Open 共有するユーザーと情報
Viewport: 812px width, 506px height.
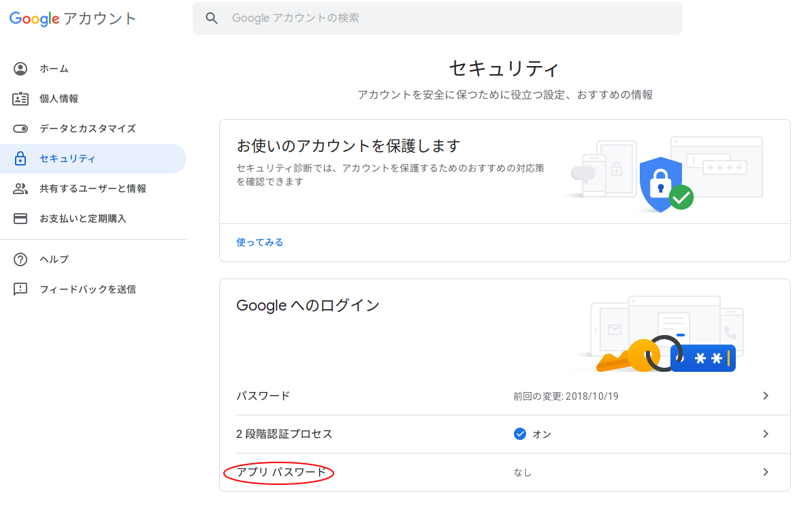click(x=93, y=189)
